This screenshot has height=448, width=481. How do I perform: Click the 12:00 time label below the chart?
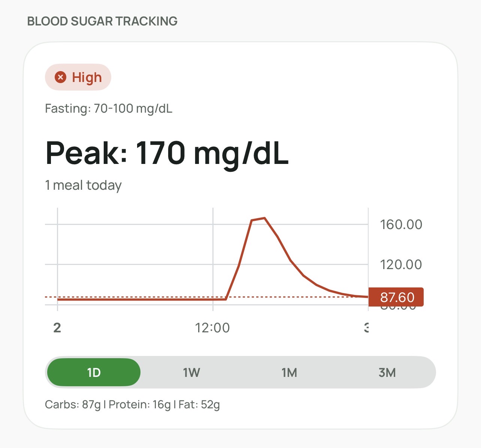212,327
